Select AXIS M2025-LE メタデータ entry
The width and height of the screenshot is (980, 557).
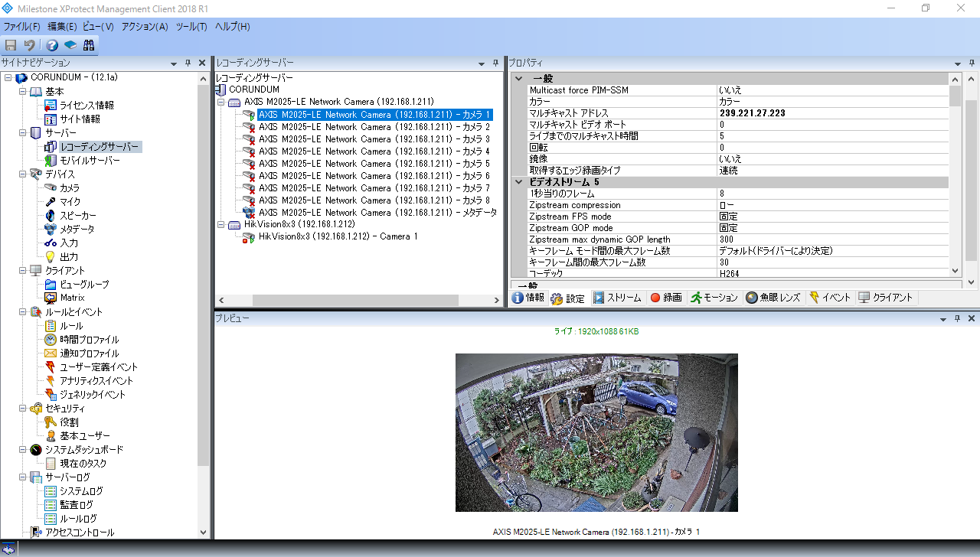click(377, 213)
